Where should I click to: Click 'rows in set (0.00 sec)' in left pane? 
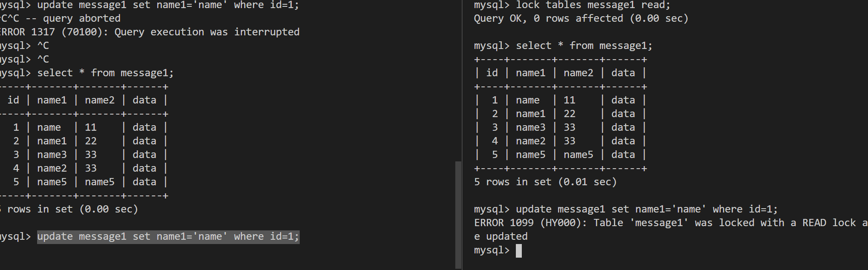pos(72,210)
